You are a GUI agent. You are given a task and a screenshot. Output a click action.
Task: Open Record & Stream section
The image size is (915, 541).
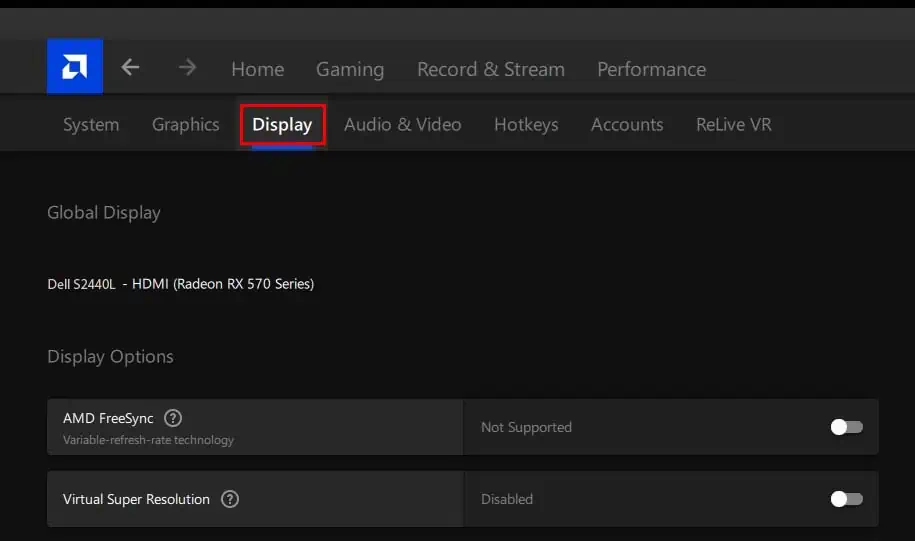491,69
